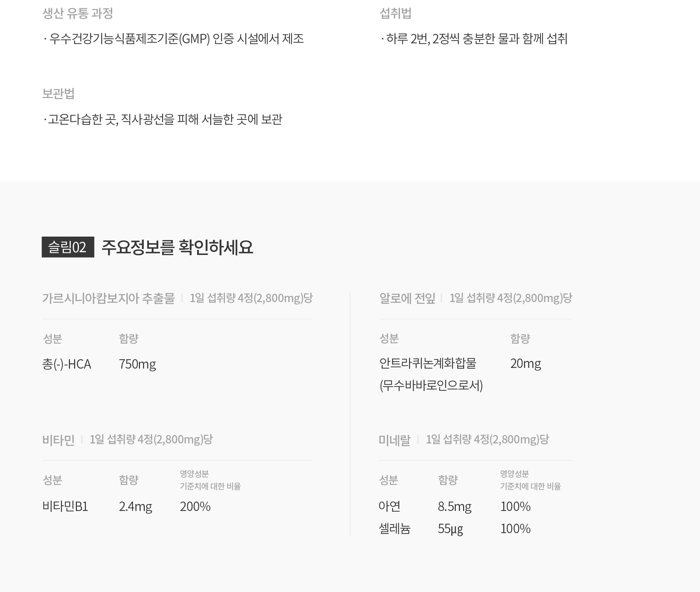Select the 안트라퀴논계화합물 ingredient name
The height and width of the screenshot is (592, 700).
pos(428,363)
